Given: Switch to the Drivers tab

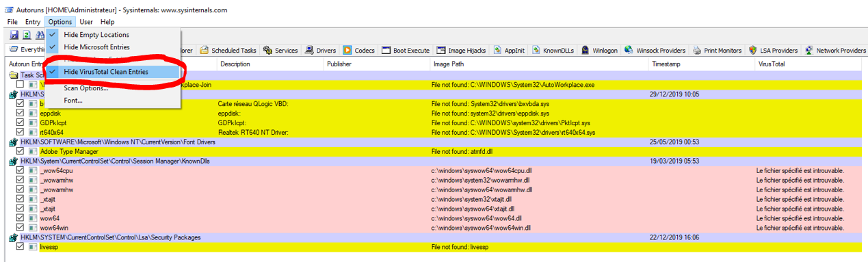Looking at the screenshot, I should click(321, 50).
